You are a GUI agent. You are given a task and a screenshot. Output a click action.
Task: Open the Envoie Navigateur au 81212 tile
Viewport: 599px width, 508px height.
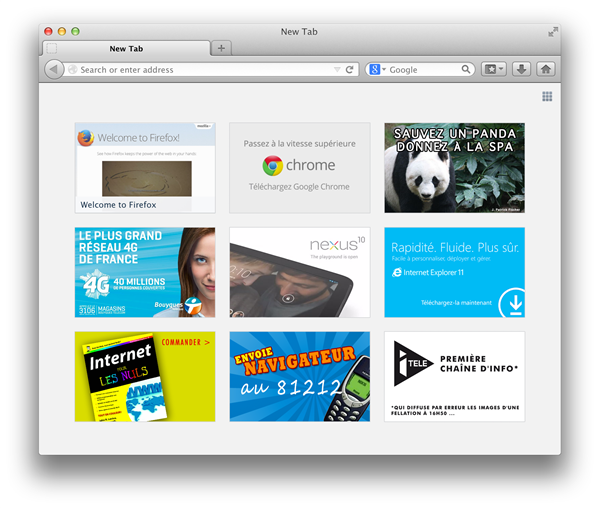point(300,377)
